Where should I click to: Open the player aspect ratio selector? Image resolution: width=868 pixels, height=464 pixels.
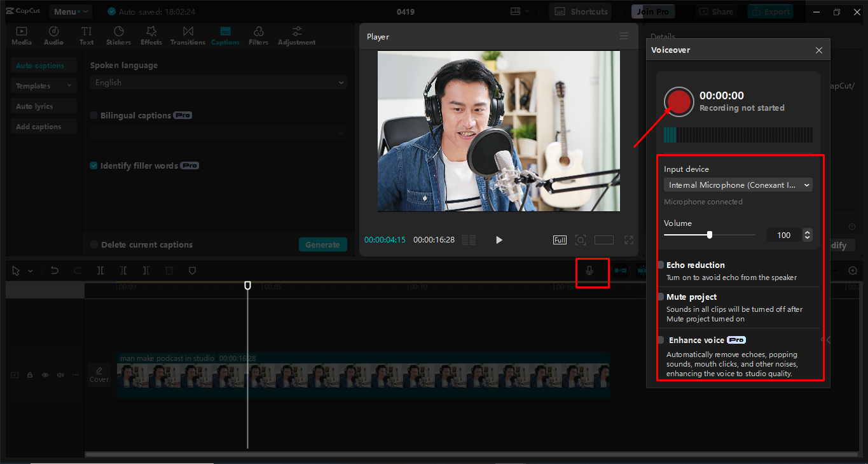point(604,240)
